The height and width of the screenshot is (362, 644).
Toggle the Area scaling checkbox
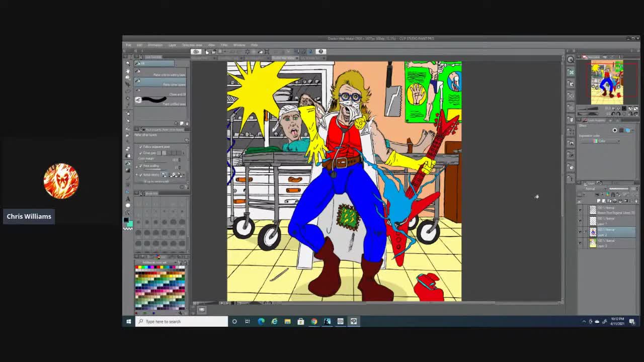pos(141,166)
